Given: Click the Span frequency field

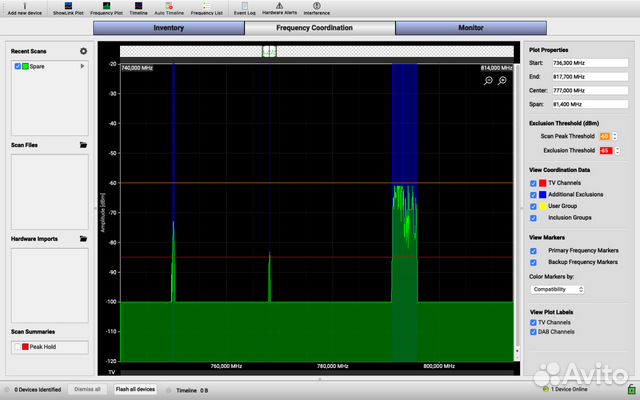Looking at the screenshot, I should click(590, 104).
